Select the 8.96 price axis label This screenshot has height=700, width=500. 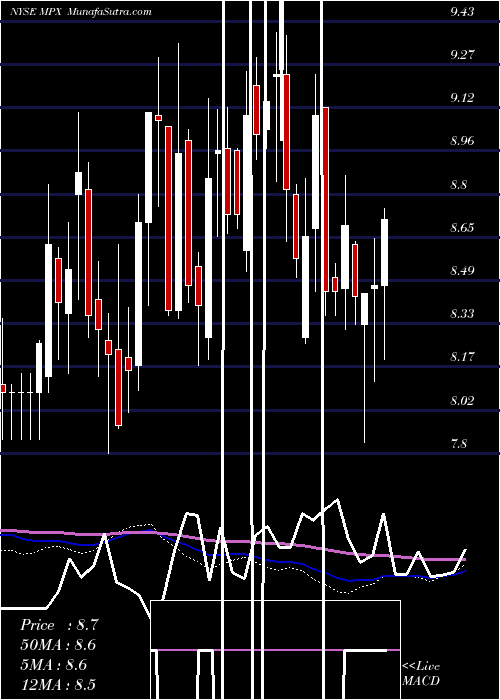click(462, 141)
